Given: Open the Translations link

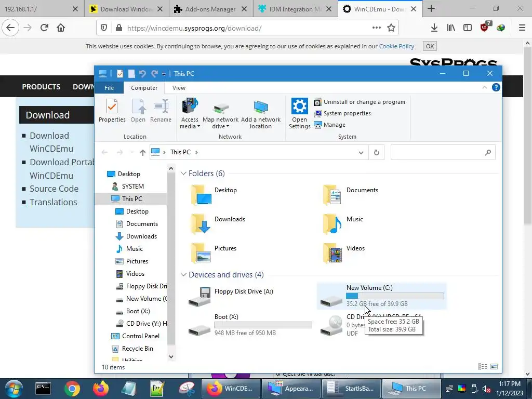Looking at the screenshot, I should (54, 202).
